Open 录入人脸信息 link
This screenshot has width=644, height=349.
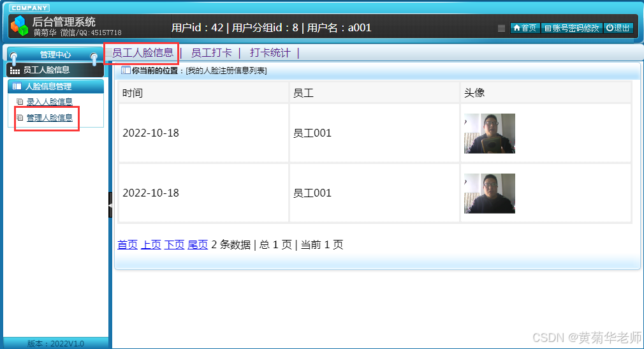coord(49,101)
